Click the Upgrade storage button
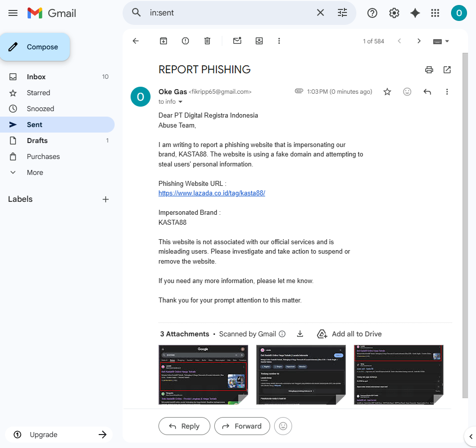476x448 pixels. point(59,435)
